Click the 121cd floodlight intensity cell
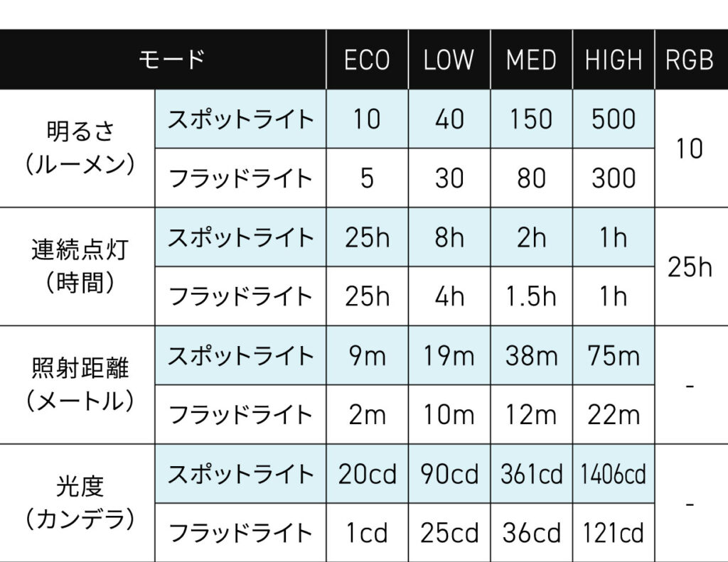The height and width of the screenshot is (562, 728). [x=614, y=533]
